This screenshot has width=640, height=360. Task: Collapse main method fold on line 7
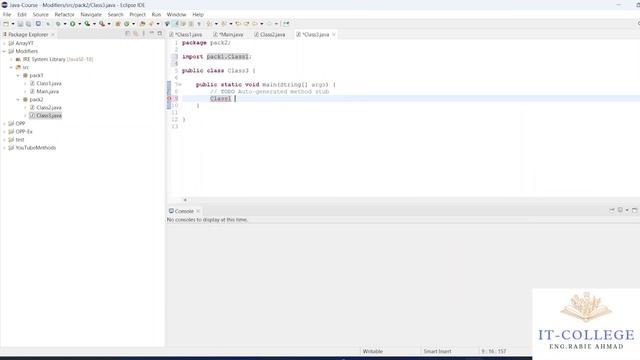[x=180, y=84]
